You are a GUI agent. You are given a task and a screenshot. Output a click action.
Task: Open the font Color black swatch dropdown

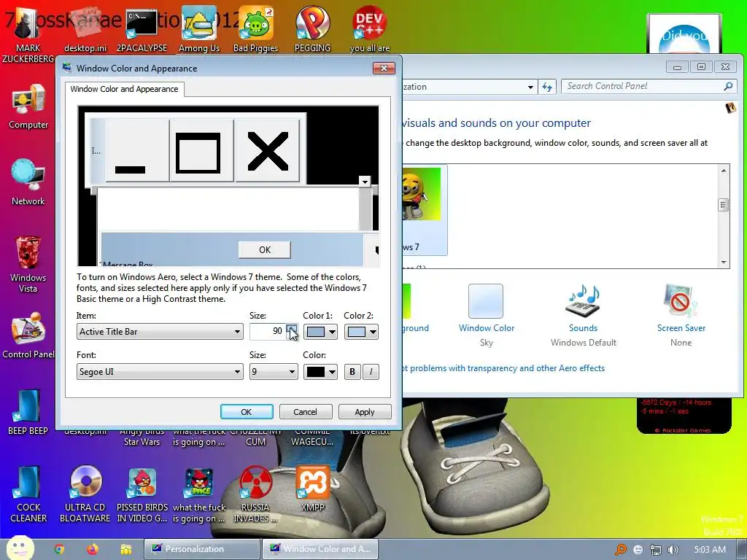(320, 371)
